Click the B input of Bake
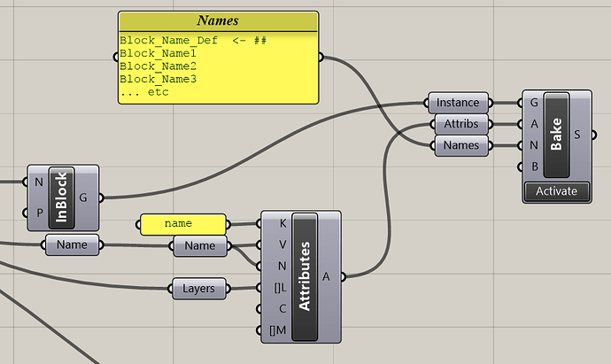 point(534,167)
